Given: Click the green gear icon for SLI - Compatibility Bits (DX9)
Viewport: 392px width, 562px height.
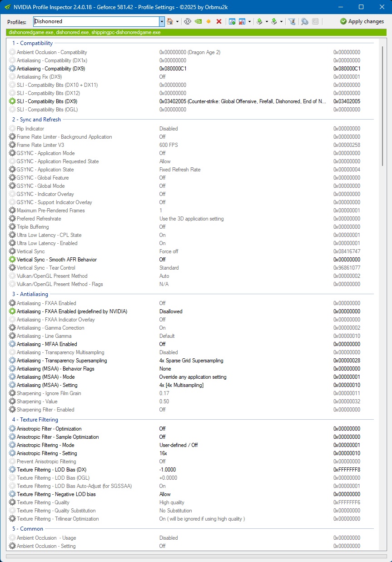Looking at the screenshot, I should (x=12, y=101).
